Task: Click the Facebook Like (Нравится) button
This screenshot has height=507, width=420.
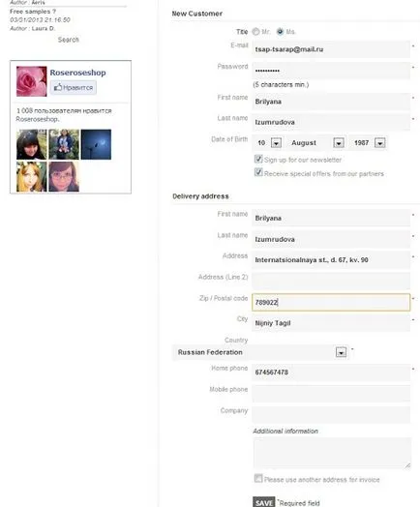Action: [x=74, y=88]
